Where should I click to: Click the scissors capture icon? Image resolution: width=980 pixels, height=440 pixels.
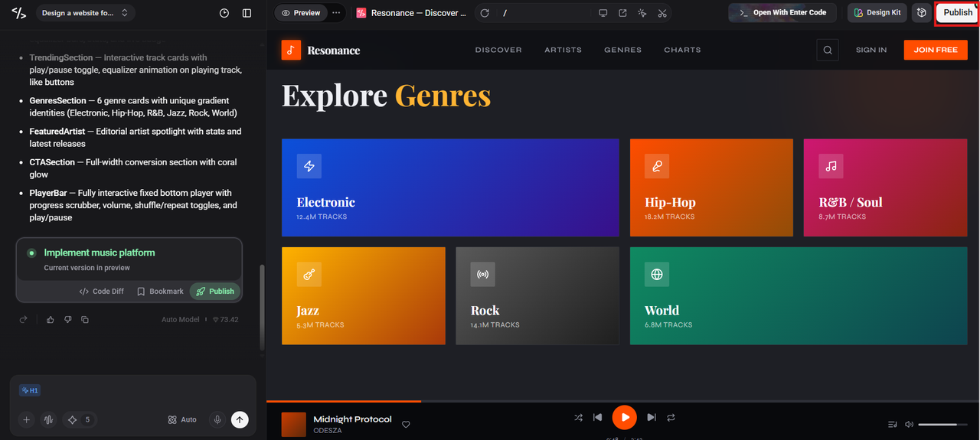click(662, 13)
